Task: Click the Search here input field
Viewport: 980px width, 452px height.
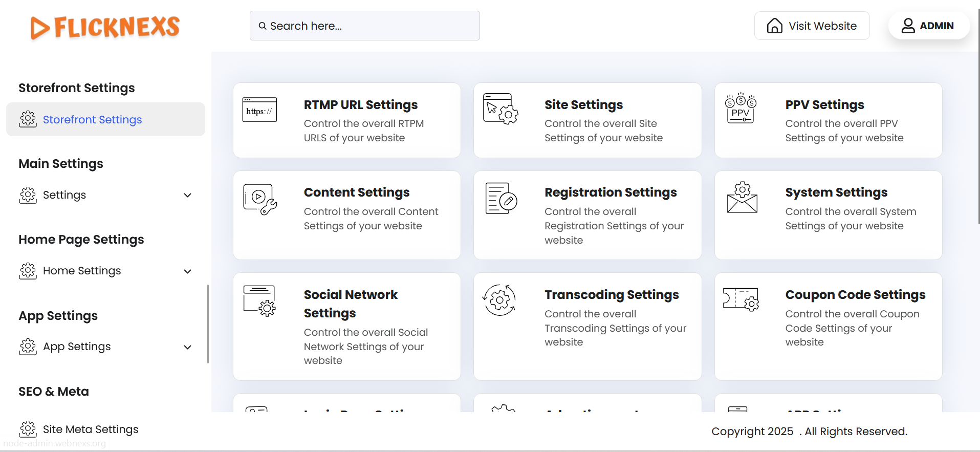Action: 364,26
